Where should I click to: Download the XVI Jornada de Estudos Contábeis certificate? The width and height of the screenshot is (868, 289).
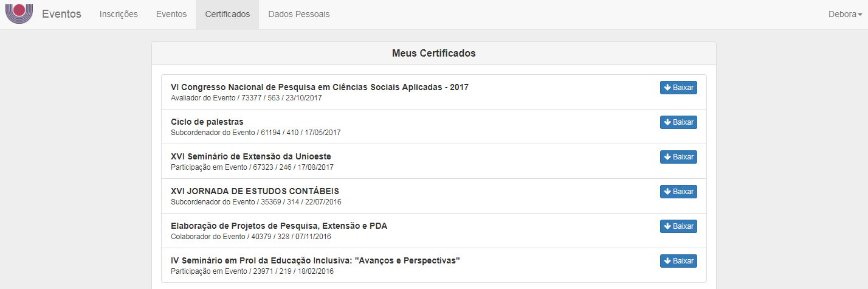678,192
